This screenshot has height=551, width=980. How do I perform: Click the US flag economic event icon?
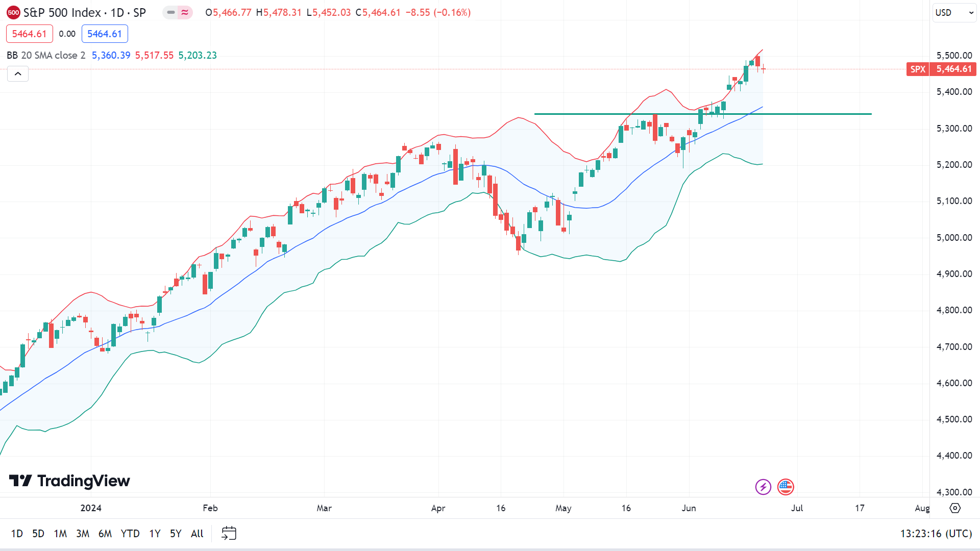point(786,487)
